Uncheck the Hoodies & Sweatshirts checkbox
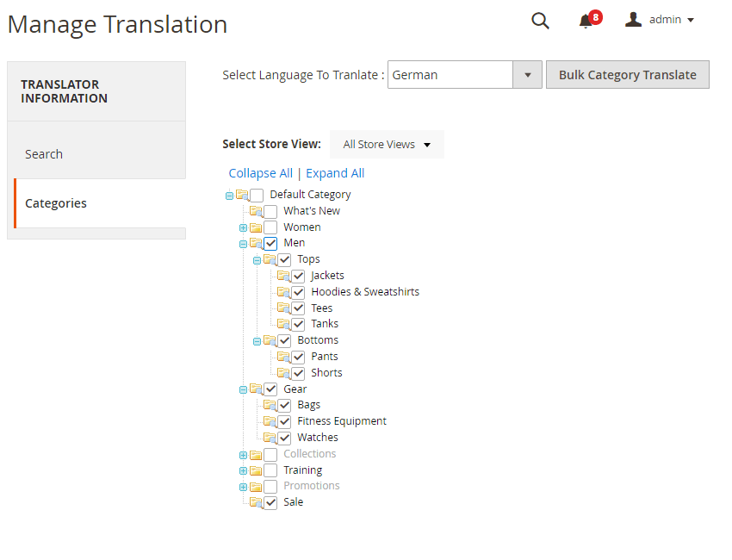The width and height of the screenshot is (732, 560). pos(298,292)
